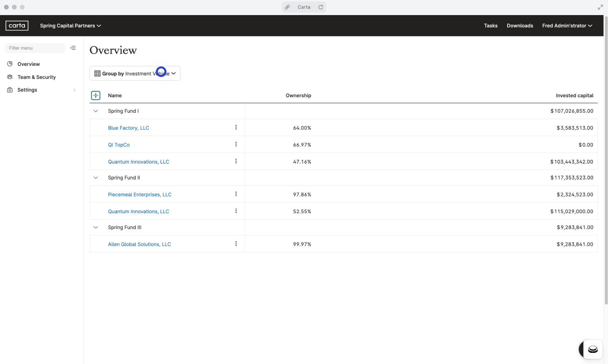608x364 pixels.
Task: Open the Allen Global Solutions, LLC link
Action: coord(139,245)
